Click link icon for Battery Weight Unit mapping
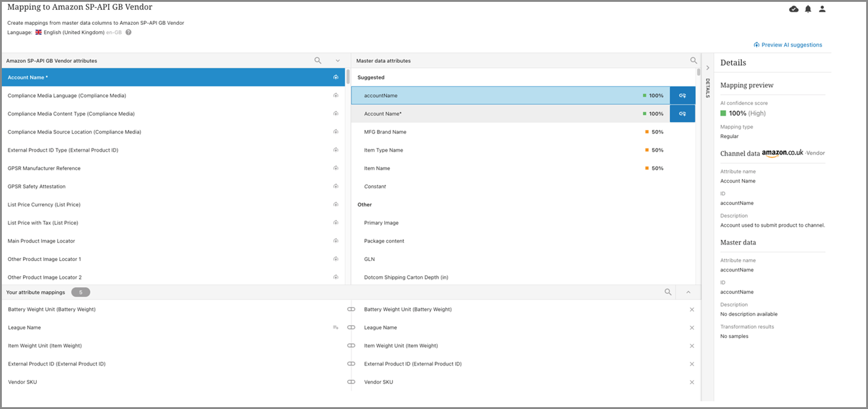Image resolution: width=868 pixels, height=409 pixels. [x=351, y=310]
